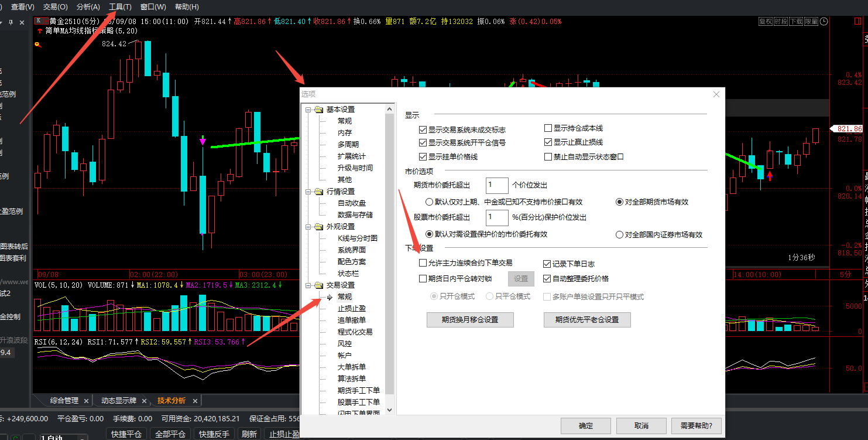This screenshot has height=440, width=868.
Task: Click the 时段 time period box icon
Action: click(x=780, y=22)
